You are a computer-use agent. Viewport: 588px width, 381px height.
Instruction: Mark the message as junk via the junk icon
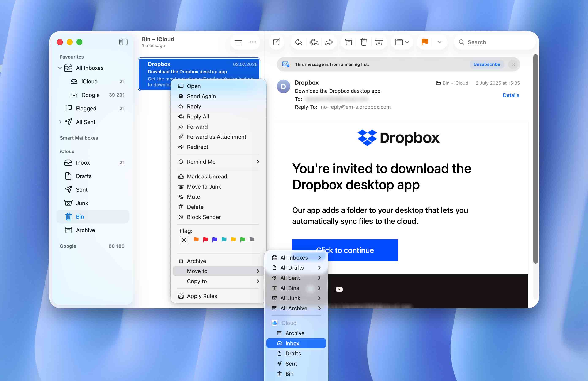tap(379, 42)
